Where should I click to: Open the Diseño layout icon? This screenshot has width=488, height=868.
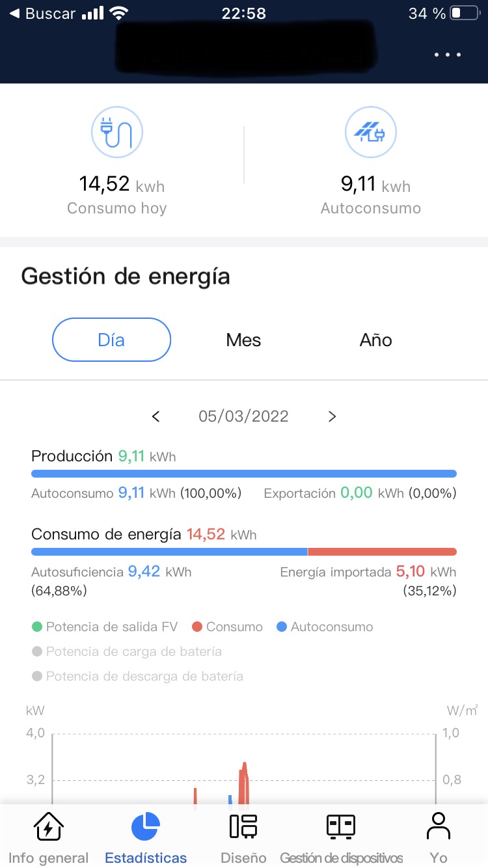(x=243, y=826)
